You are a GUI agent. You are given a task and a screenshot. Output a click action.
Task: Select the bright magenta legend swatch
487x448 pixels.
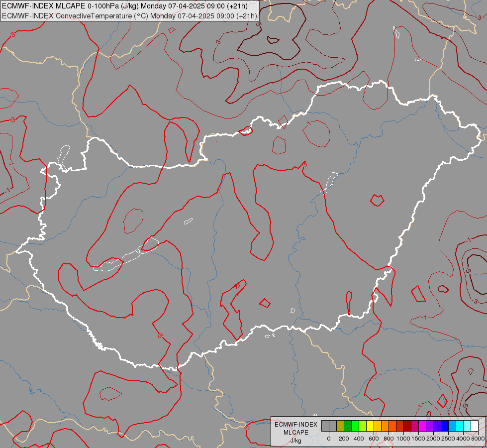pyautogui.click(x=423, y=426)
